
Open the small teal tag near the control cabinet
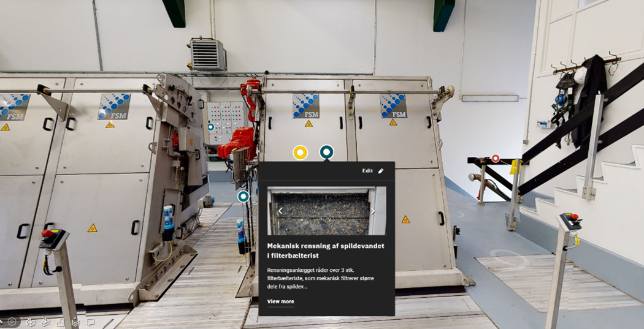pyautogui.click(x=211, y=127)
